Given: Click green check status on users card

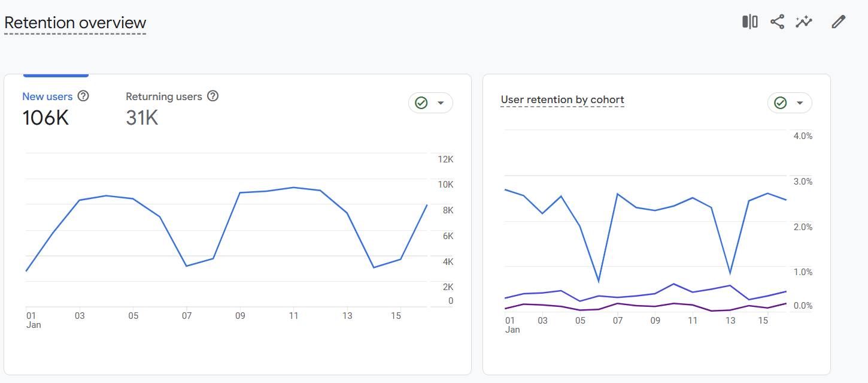Looking at the screenshot, I should [x=421, y=103].
